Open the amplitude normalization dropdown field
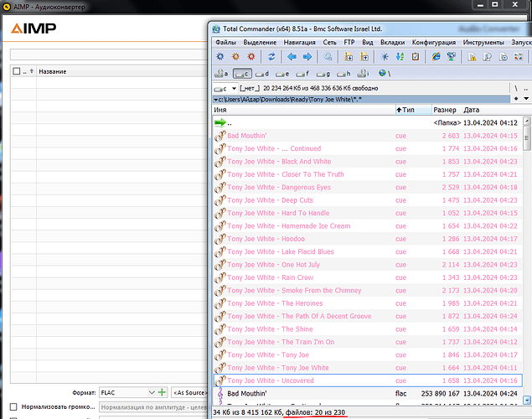Screen dimensions: 532x419 click(153, 406)
